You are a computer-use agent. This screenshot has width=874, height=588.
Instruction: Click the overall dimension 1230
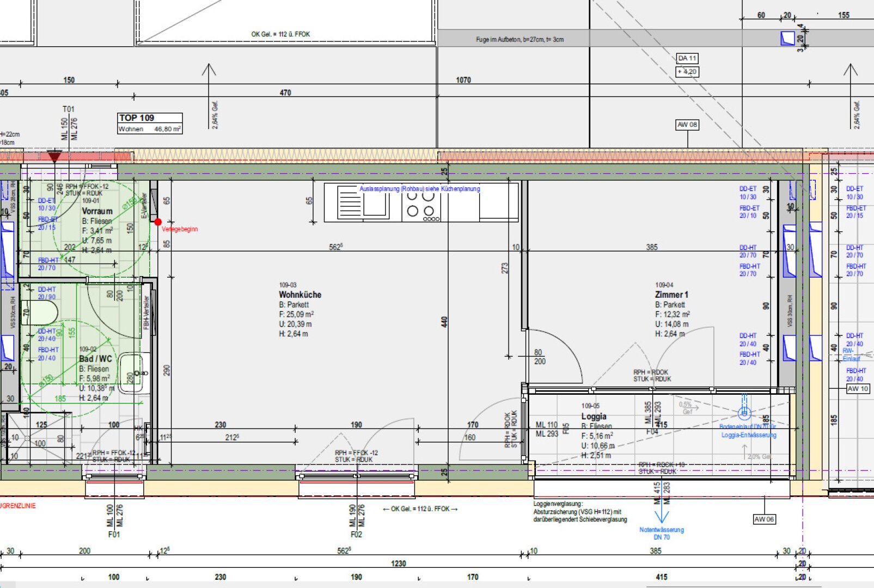[x=398, y=563]
